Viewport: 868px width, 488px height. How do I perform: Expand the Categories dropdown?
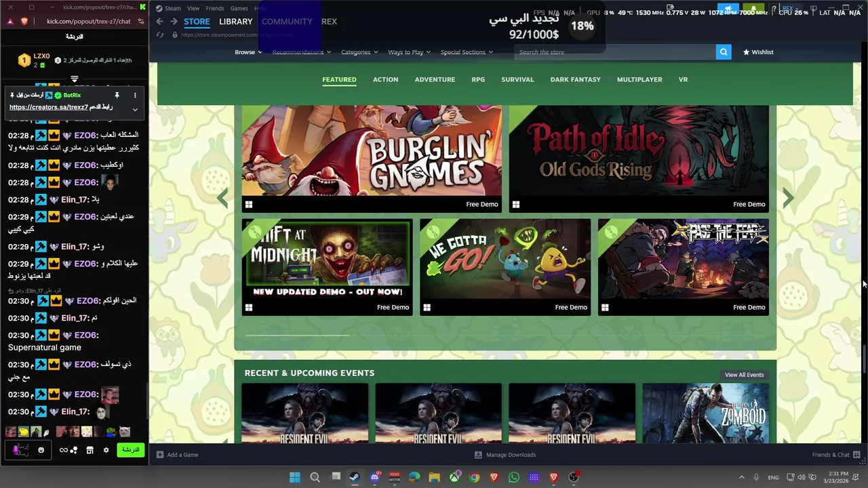click(359, 52)
